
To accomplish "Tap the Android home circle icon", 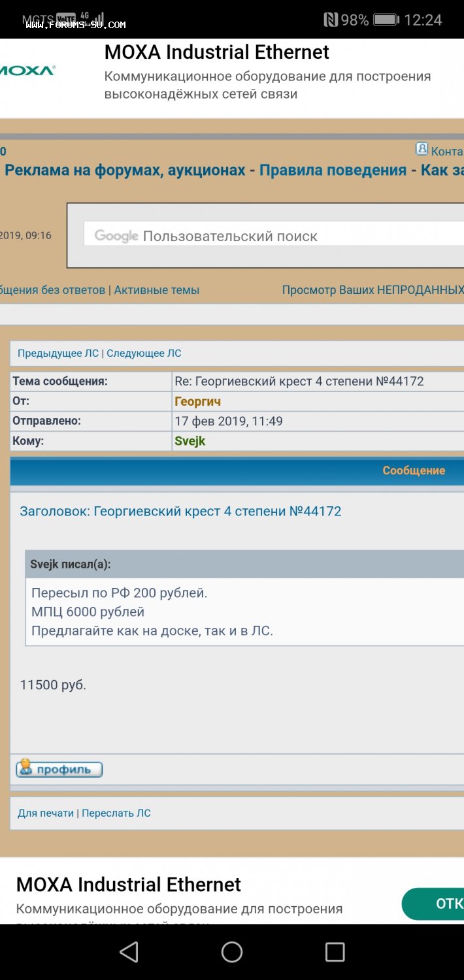I will click(232, 952).
